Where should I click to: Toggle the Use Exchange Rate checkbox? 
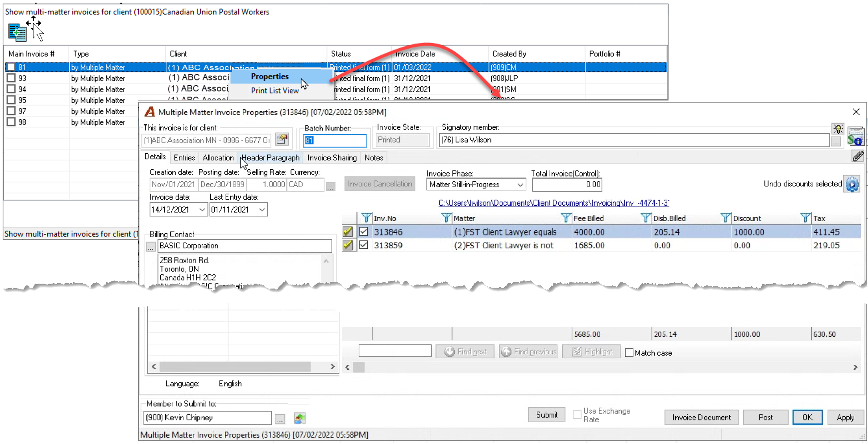[577, 415]
